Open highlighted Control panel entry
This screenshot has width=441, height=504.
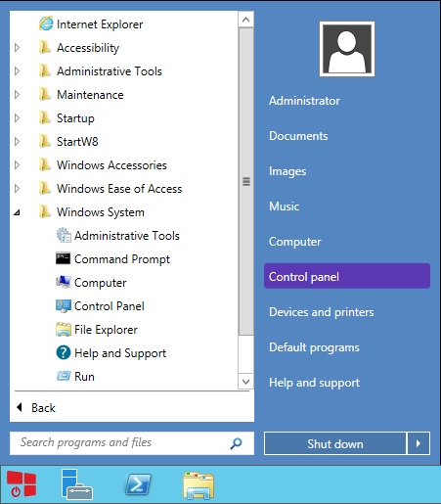pyautogui.click(x=347, y=276)
